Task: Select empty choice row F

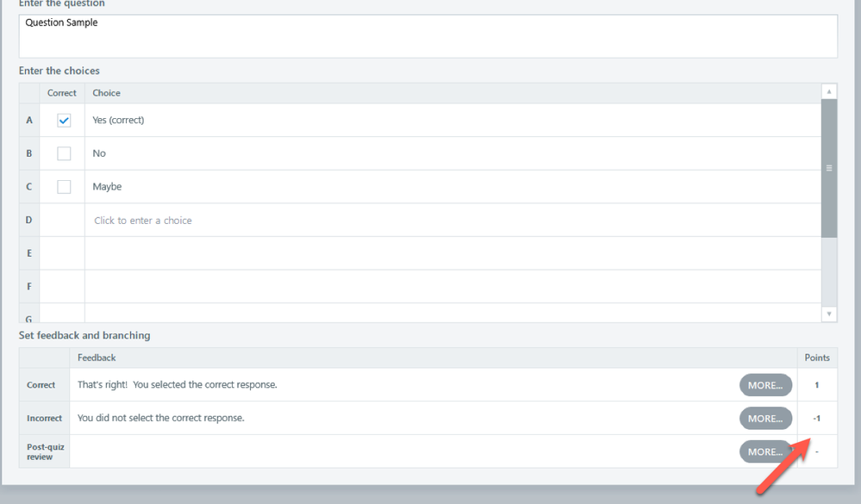Action: (x=452, y=286)
